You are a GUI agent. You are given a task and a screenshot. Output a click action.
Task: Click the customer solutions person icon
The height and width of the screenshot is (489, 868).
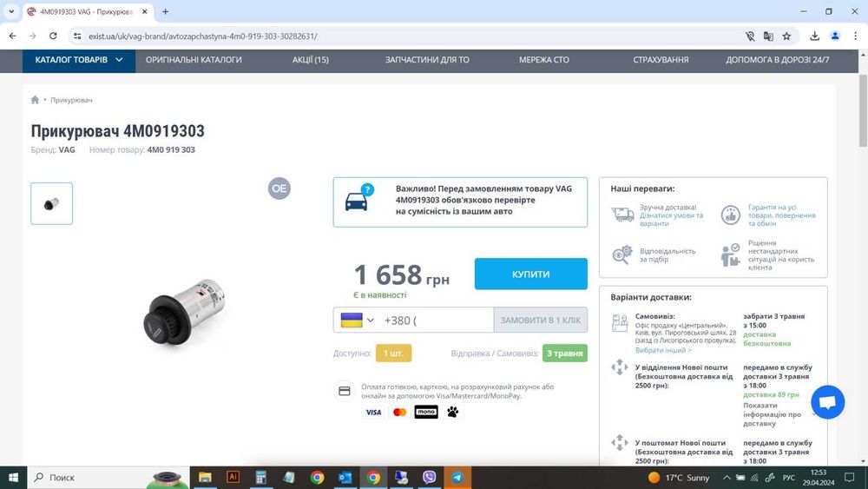(x=730, y=254)
